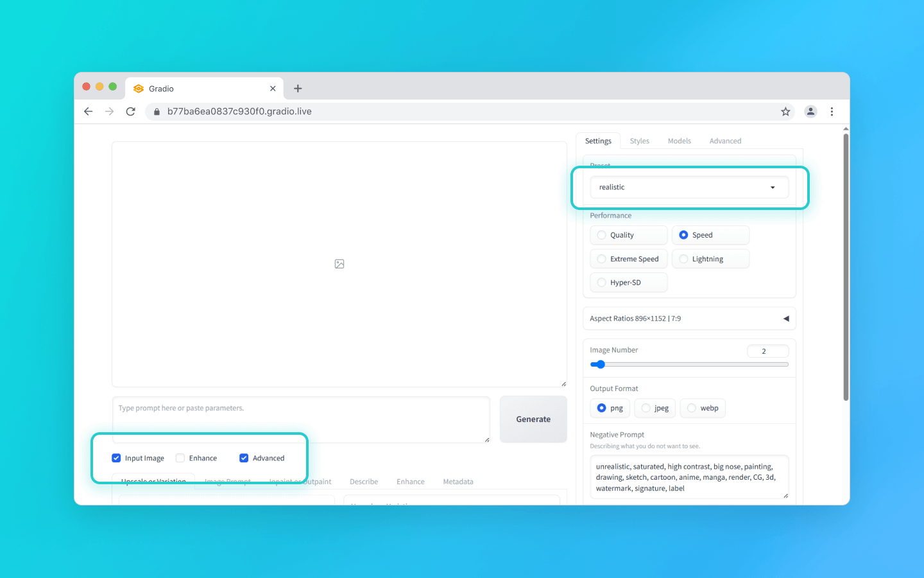Click the empty image preview area
Image resolution: width=924 pixels, height=578 pixels.
pos(339,264)
